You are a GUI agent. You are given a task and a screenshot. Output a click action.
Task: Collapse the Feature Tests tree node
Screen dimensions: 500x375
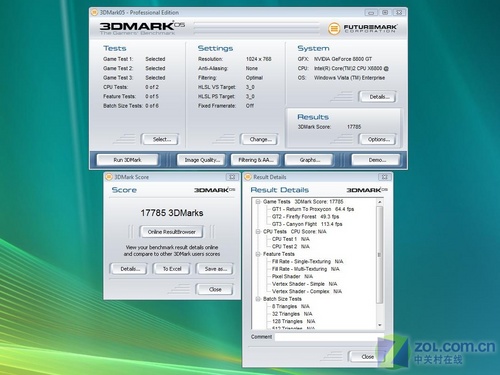(258, 254)
